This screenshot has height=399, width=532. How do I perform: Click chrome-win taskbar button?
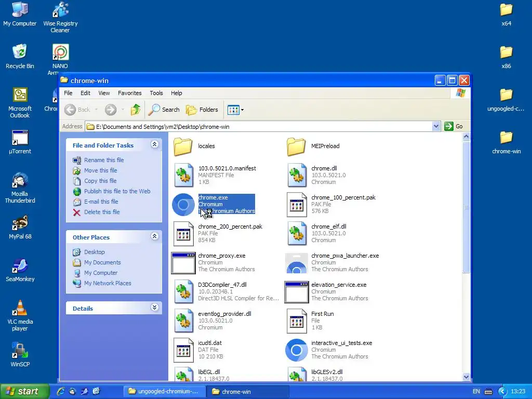(247, 392)
